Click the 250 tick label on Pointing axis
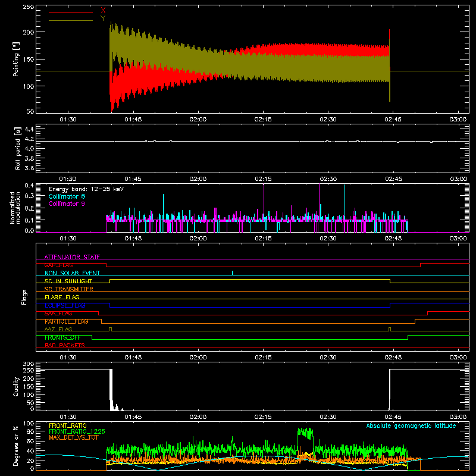476x476 pixels. pyautogui.click(x=28, y=7)
